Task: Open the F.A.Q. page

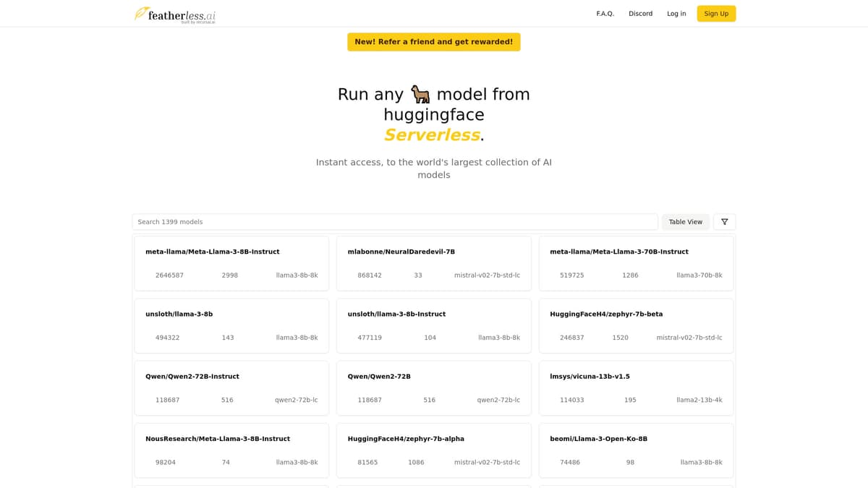Action: (605, 14)
